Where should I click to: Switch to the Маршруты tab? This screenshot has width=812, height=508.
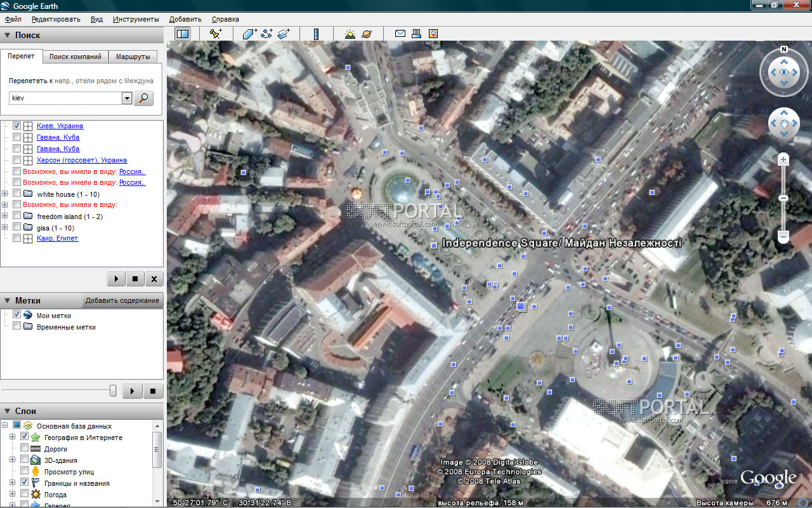tap(133, 57)
